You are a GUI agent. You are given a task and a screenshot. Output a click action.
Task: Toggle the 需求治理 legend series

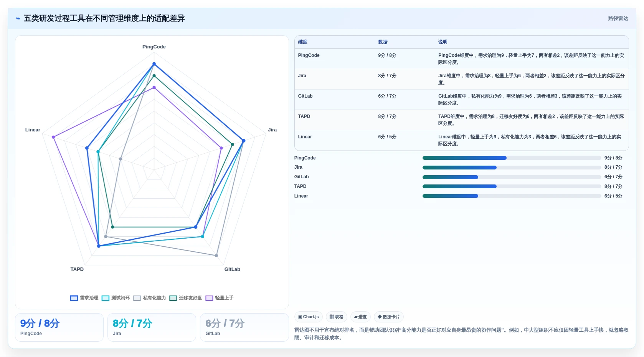[x=84, y=298]
